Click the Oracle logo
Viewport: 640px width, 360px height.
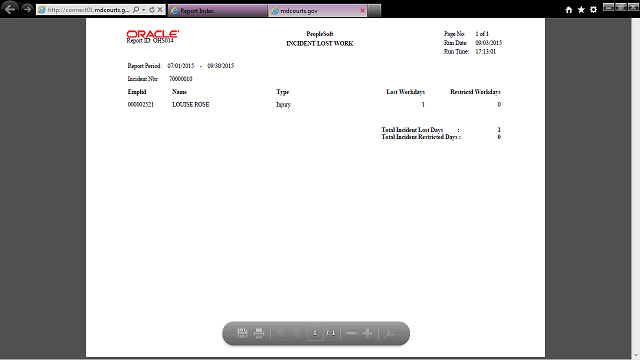tap(153, 34)
